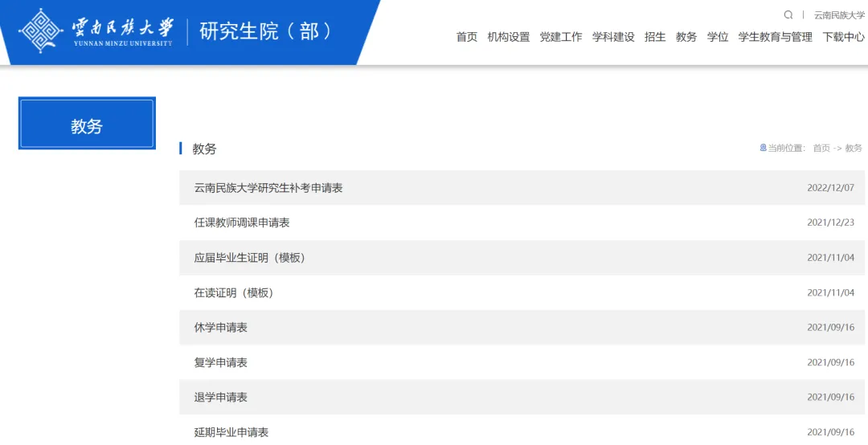The image size is (868, 445).
Task: Open 在读证明（模板）
Action: click(234, 293)
